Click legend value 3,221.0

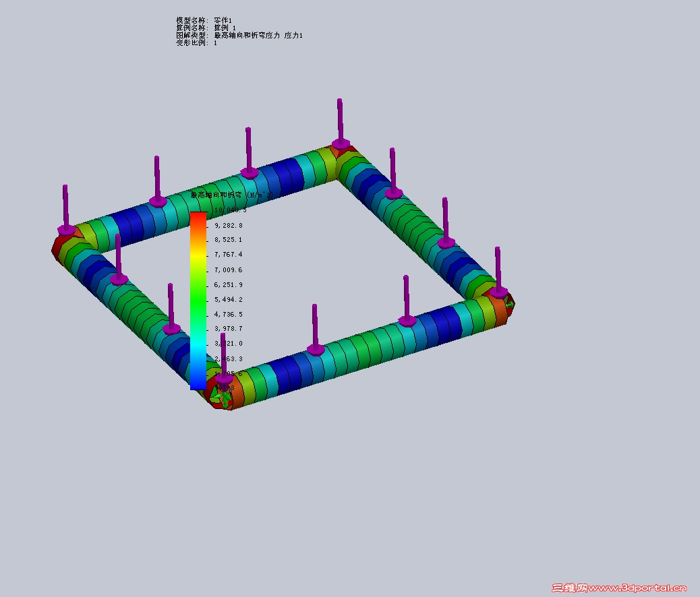[228, 343]
